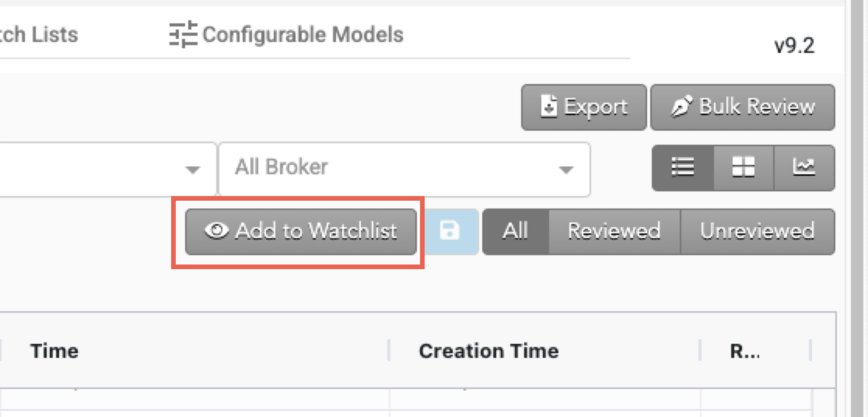This screenshot has width=868, height=417.
Task: Click the eye icon in Add to Watchlist
Action: coord(216,230)
